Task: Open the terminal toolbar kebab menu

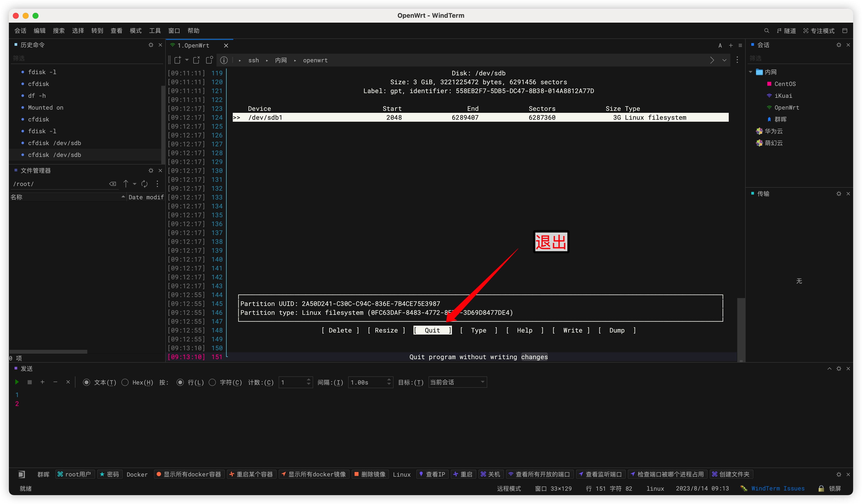Action: click(x=737, y=60)
